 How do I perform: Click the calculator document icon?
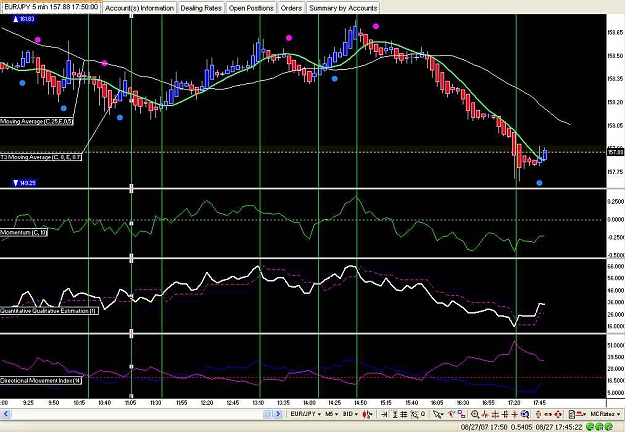(x=572, y=414)
